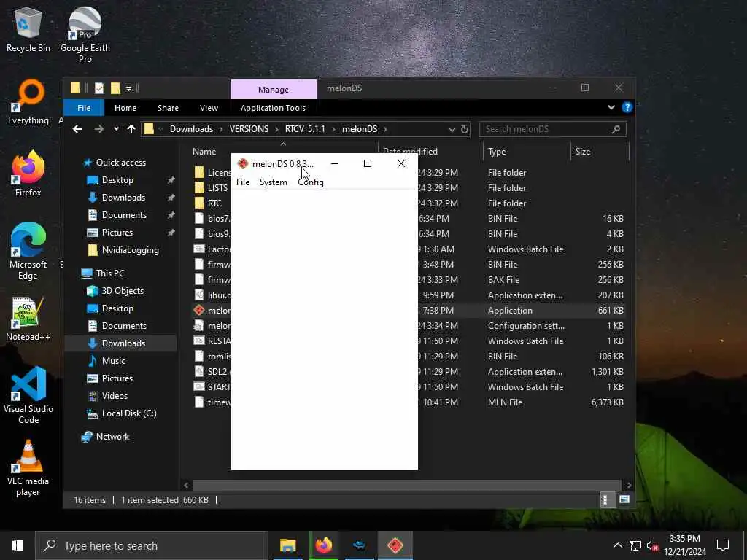
Task: Click the Manage contextual tab
Action: pyautogui.click(x=274, y=90)
